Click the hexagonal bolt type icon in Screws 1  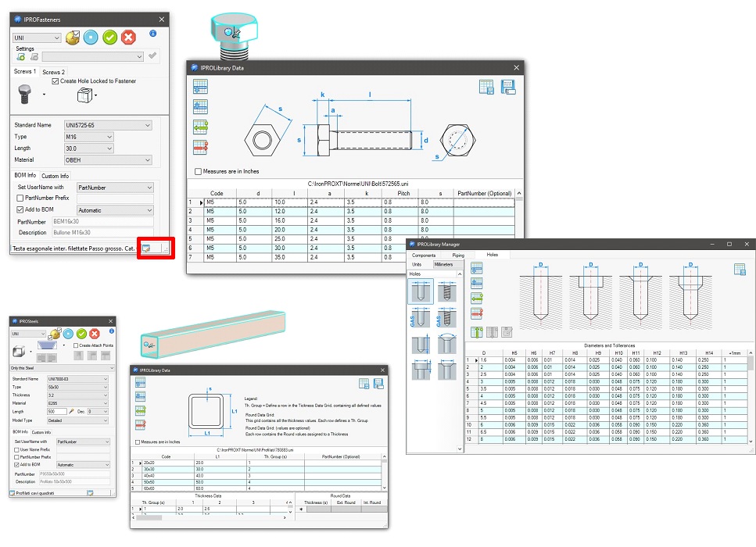(24, 94)
